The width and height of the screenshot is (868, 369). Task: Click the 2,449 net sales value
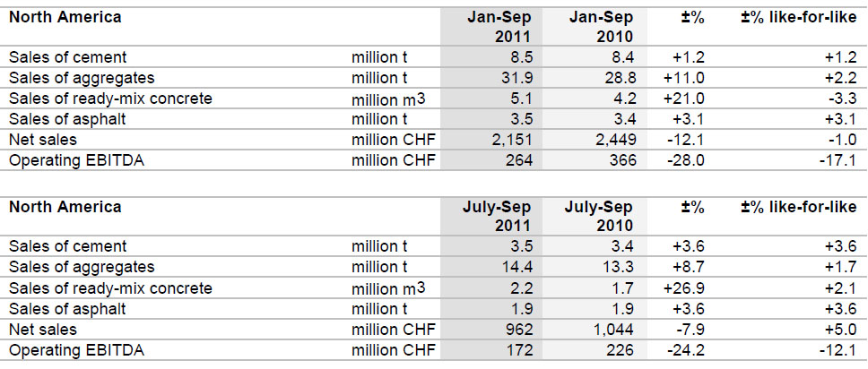tap(614, 139)
